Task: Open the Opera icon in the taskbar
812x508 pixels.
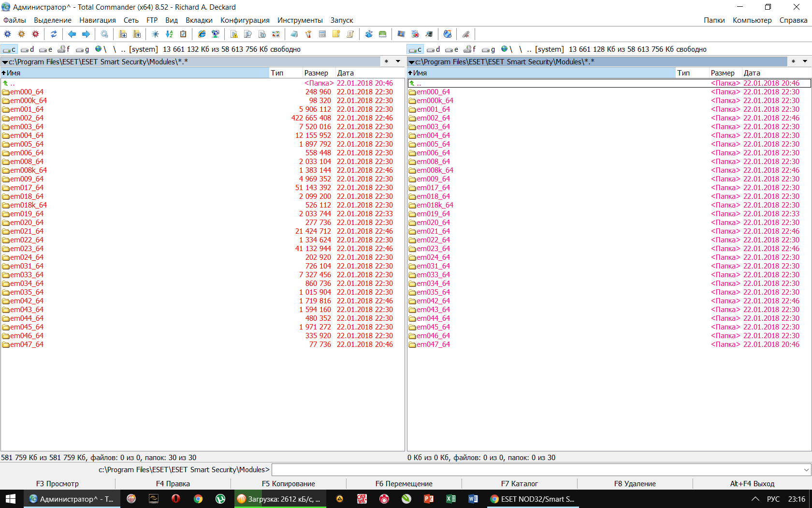Action: point(176,499)
